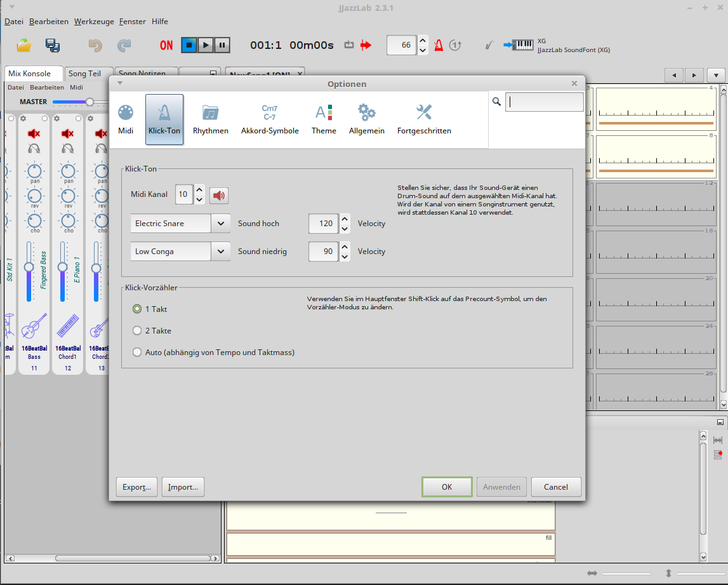Click the open song folder icon
Image resolution: width=728 pixels, height=585 pixels.
point(24,45)
